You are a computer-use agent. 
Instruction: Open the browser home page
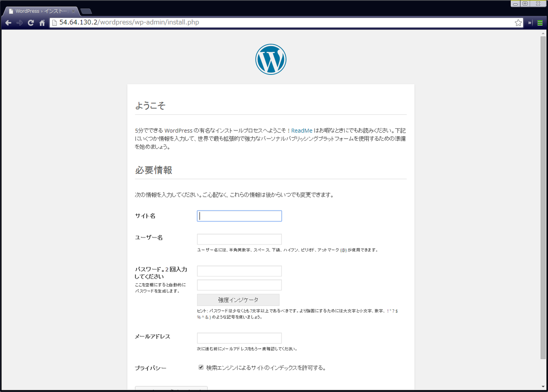(x=42, y=23)
